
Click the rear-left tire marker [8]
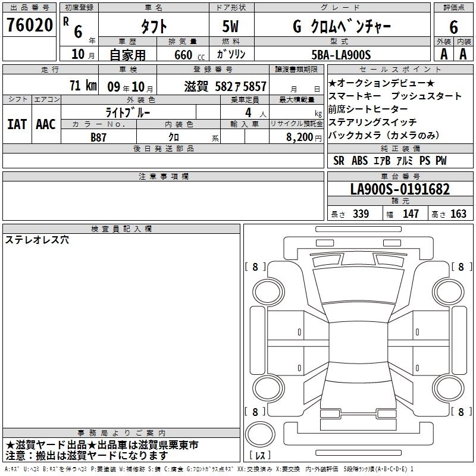(255, 412)
